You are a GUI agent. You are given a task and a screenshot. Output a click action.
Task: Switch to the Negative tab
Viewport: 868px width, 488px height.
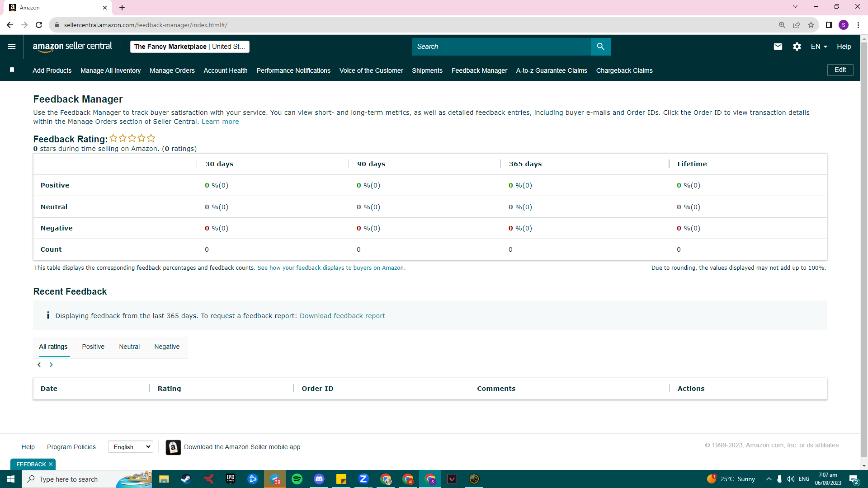[167, 347]
